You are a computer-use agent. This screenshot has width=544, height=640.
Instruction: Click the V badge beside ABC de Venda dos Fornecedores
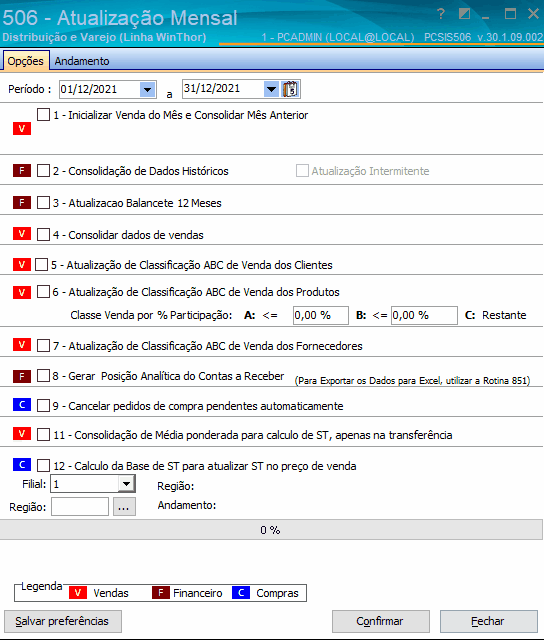click(x=22, y=345)
